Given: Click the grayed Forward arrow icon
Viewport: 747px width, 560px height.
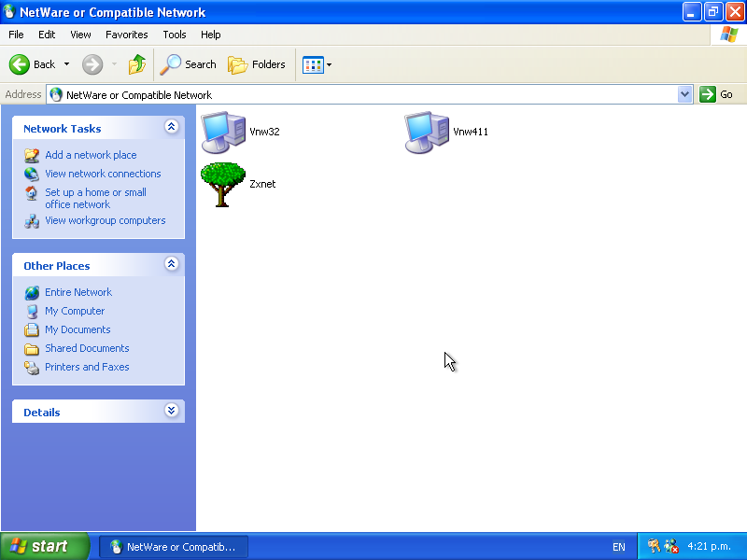Looking at the screenshot, I should (92, 64).
